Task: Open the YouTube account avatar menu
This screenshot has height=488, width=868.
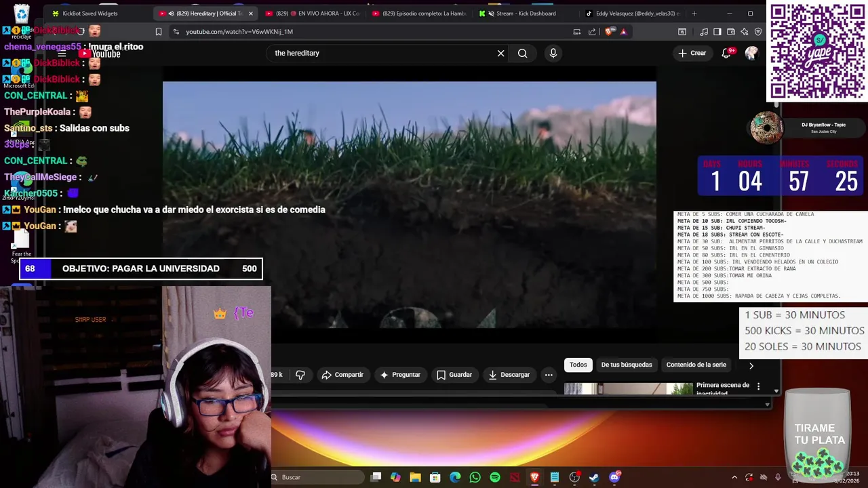Action: [751, 53]
